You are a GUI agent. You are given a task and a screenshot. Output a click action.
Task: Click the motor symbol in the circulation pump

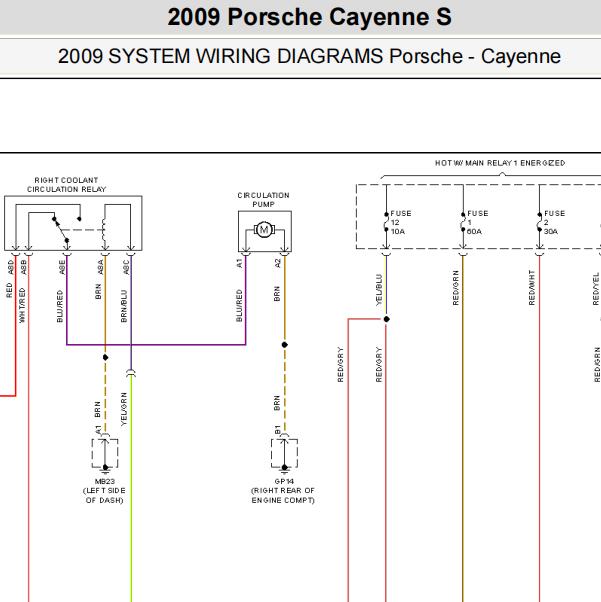point(264,230)
